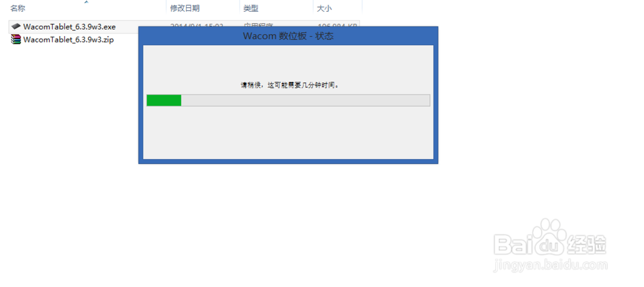
Task: Sort files by the 修改日期 column header
Action: click(185, 8)
